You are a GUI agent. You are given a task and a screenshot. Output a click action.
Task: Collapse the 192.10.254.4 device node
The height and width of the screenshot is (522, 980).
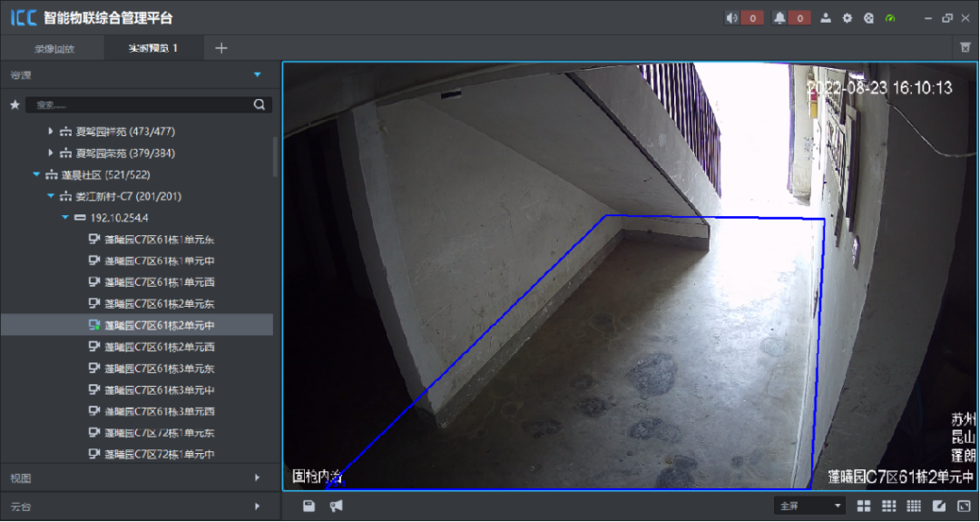65,218
